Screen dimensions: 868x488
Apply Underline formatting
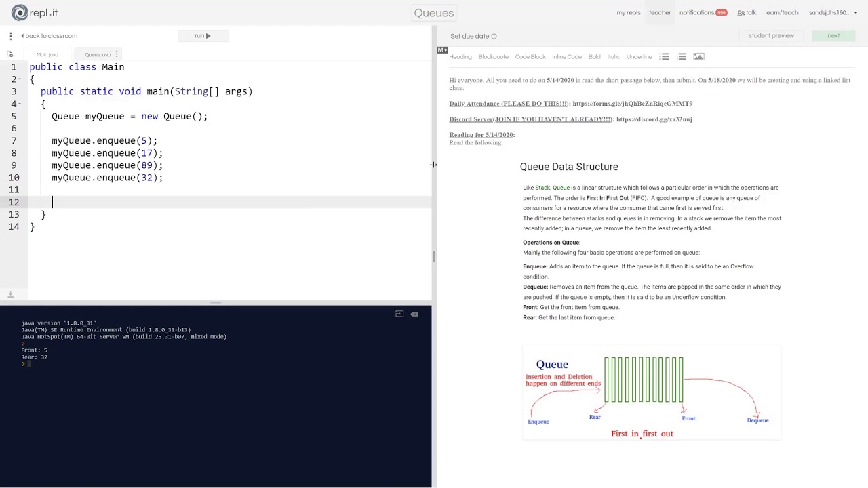[x=639, y=57]
